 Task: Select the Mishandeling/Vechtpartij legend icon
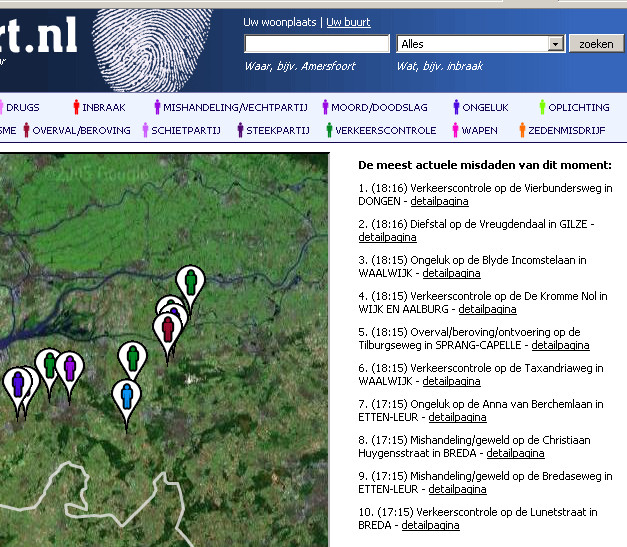pyautogui.click(x=157, y=107)
